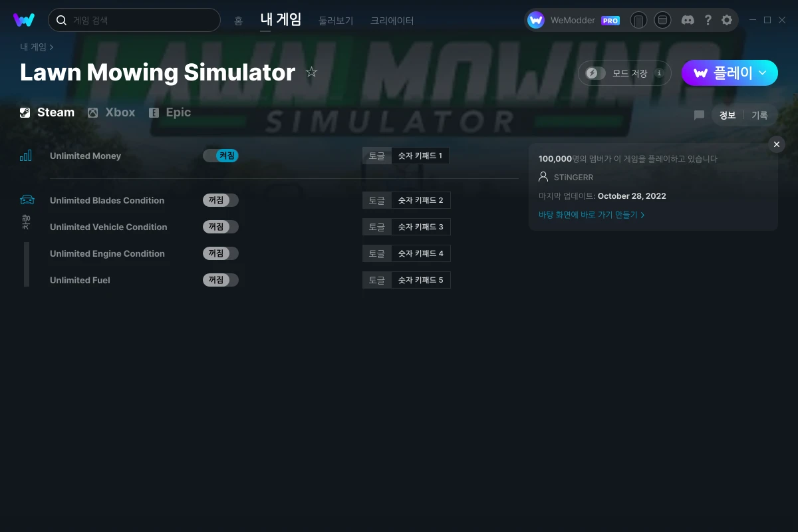The height and width of the screenshot is (532, 798).
Task: Open the 둘러보기 tab
Action: coord(336,21)
